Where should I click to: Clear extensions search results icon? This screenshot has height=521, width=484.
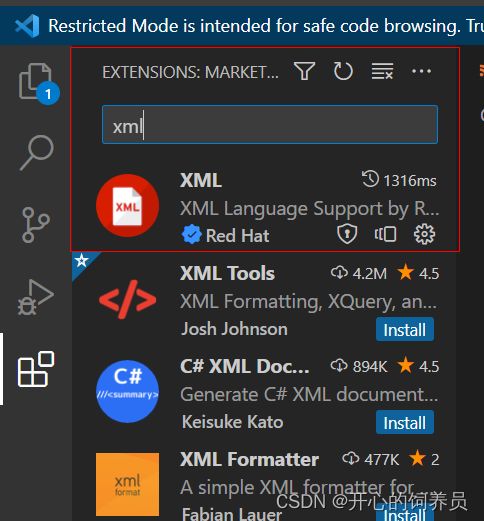(x=382, y=71)
